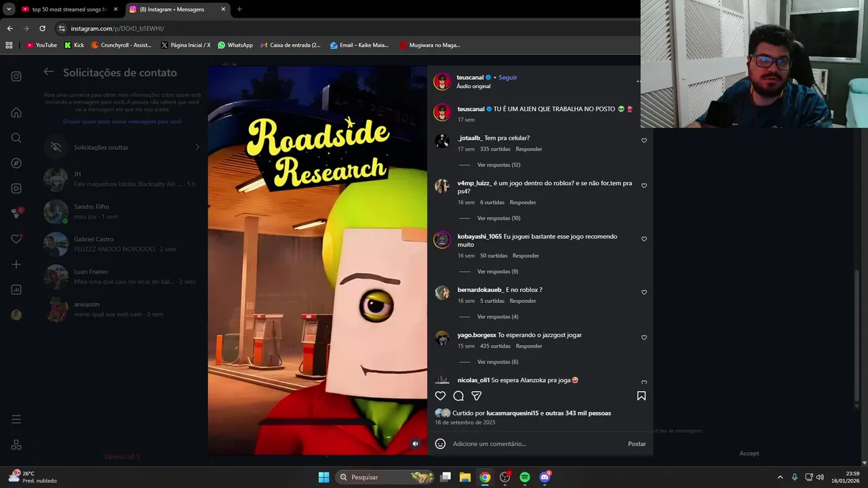Open the Instagram search icon in sidebar

(16, 138)
